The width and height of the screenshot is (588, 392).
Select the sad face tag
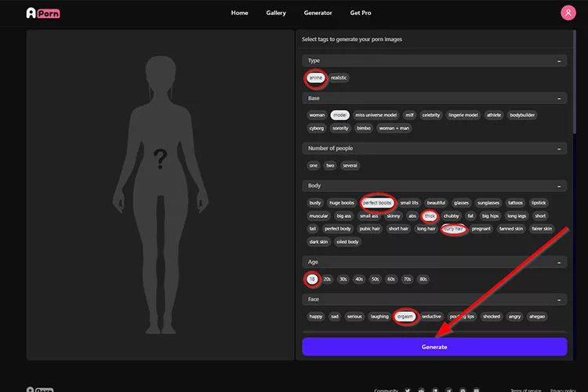point(335,317)
